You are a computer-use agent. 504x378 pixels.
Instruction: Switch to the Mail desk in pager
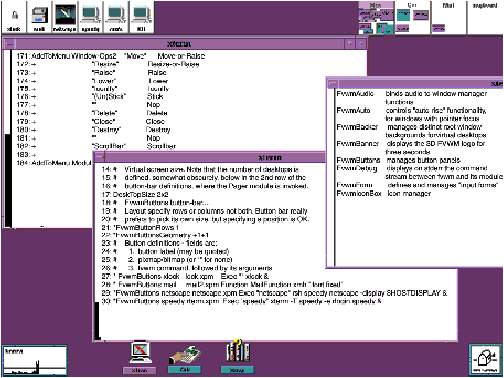(x=448, y=17)
